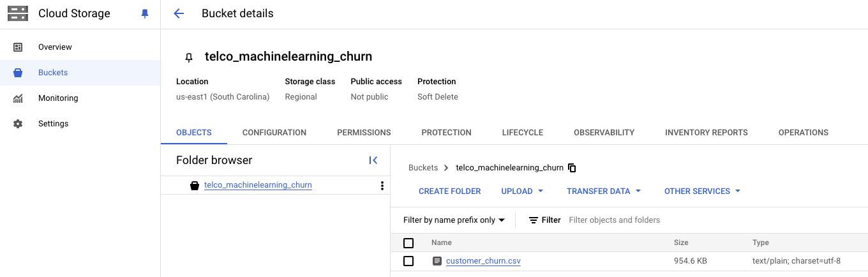This screenshot has width=868, height=277.
Task: Open the TRANSFER DATA dropdown
Action: pos(604,191)
